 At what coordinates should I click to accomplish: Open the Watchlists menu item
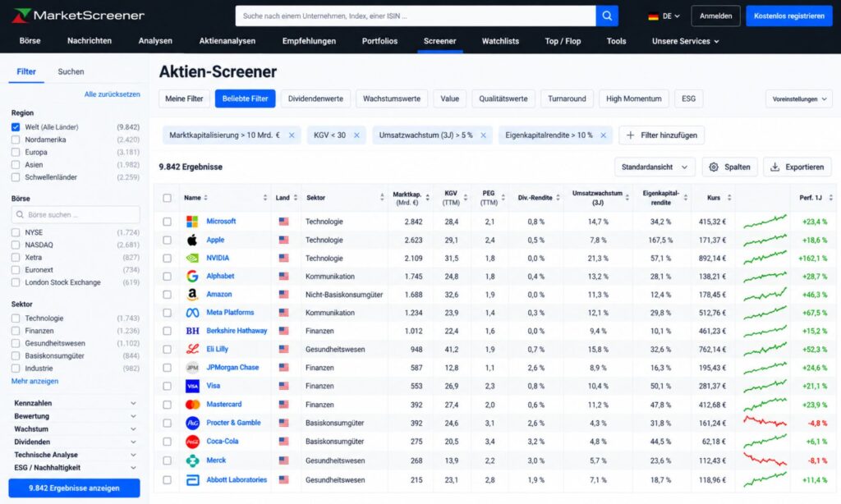point(500,41)
